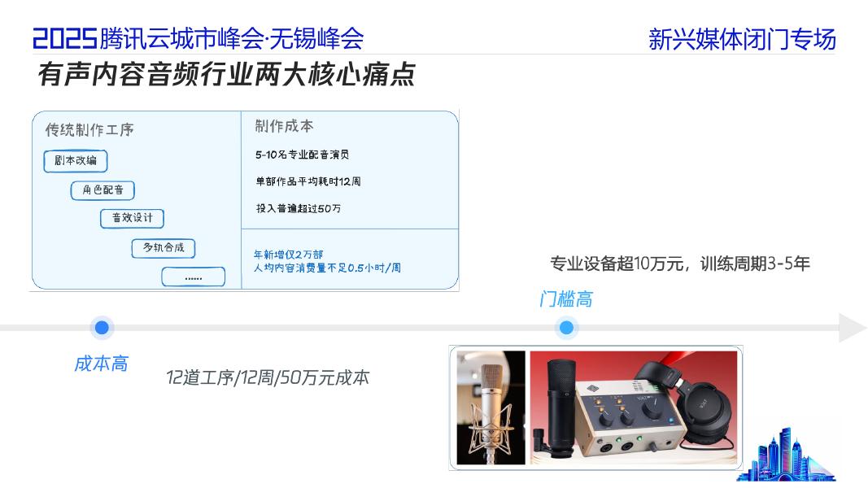Select the 多轨合成 step box
The height and width of the screenshot is (488, 868).
tap(164, 248)
